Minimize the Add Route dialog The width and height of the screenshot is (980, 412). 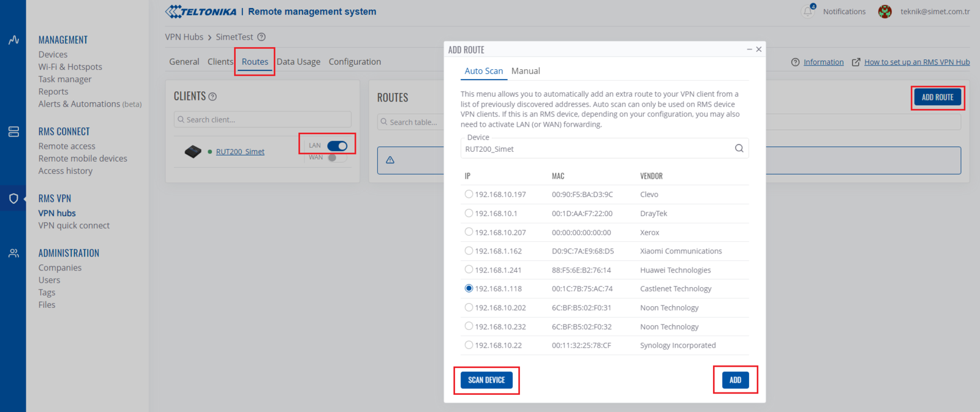749,50
